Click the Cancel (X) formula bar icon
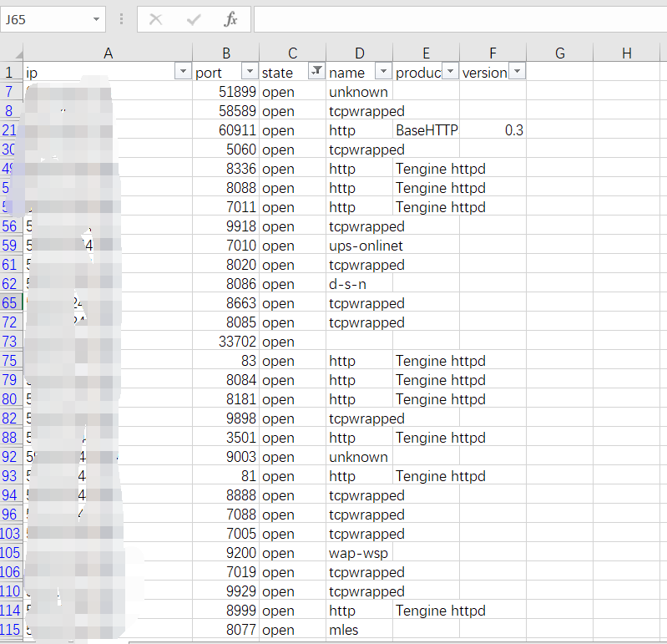This screenshot has width=667, height=644. [156, 19]
